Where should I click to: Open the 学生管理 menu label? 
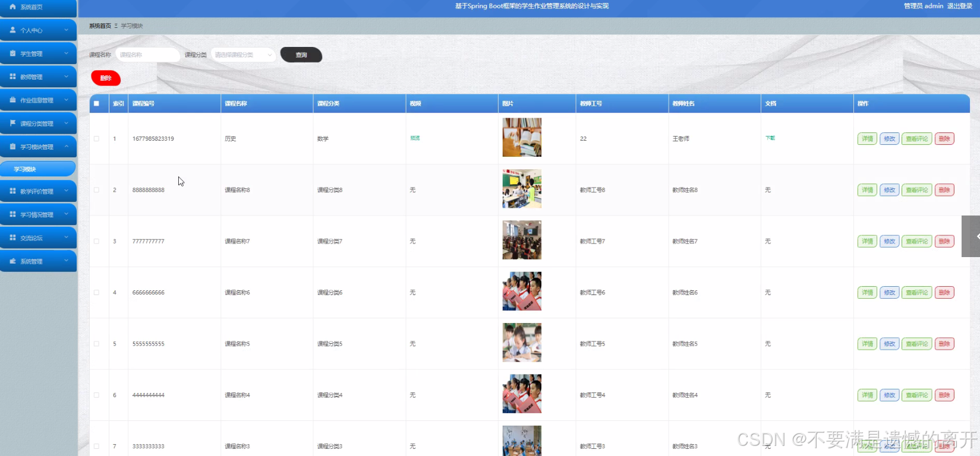[31, 53]
